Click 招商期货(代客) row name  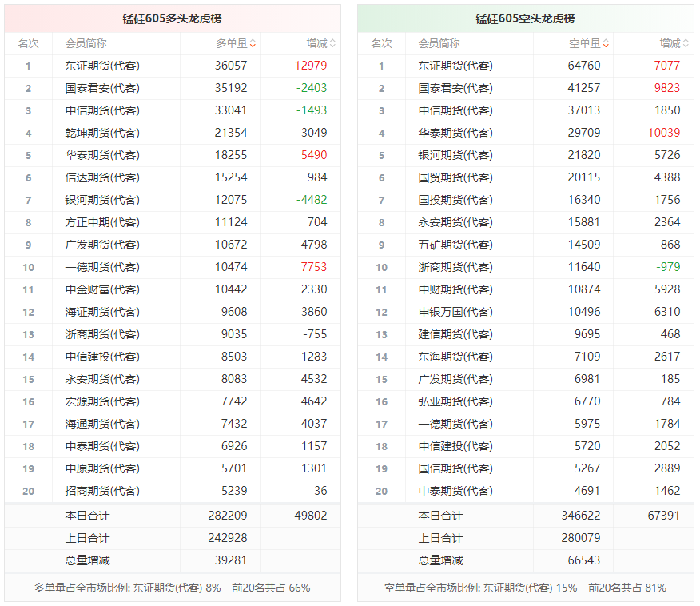[x=102, y=491]
